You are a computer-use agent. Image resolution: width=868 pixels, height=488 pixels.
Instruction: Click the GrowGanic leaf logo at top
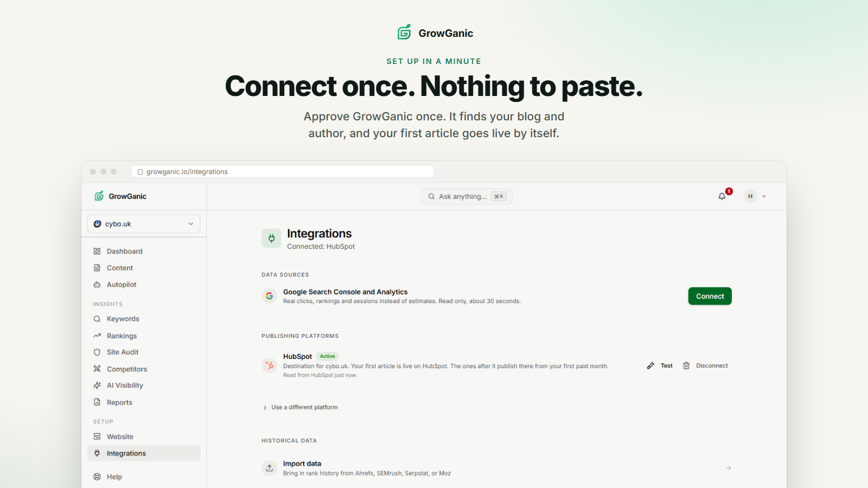click(x=404, y=33)
